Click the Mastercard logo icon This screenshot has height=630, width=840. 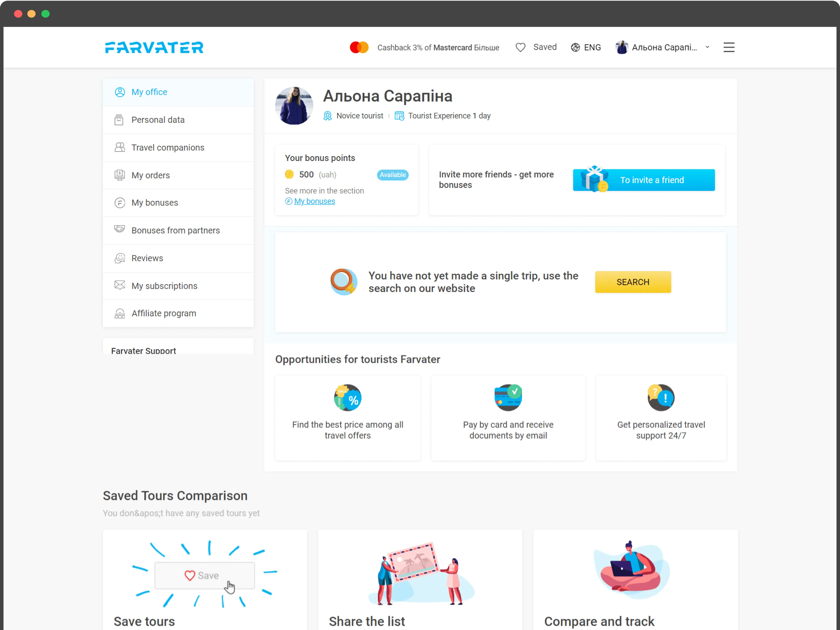(x=359, y=47)
